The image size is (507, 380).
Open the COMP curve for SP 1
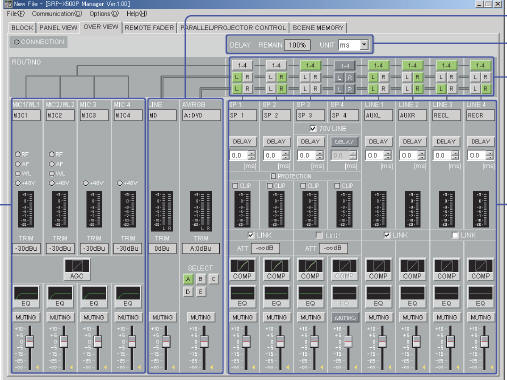242,269
